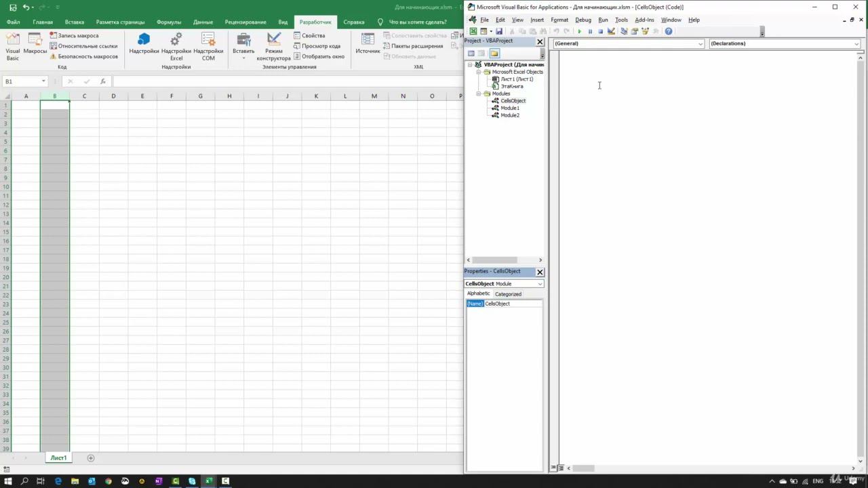Collapse the Modules folder in project tree
868x488 pixels.
478,94
